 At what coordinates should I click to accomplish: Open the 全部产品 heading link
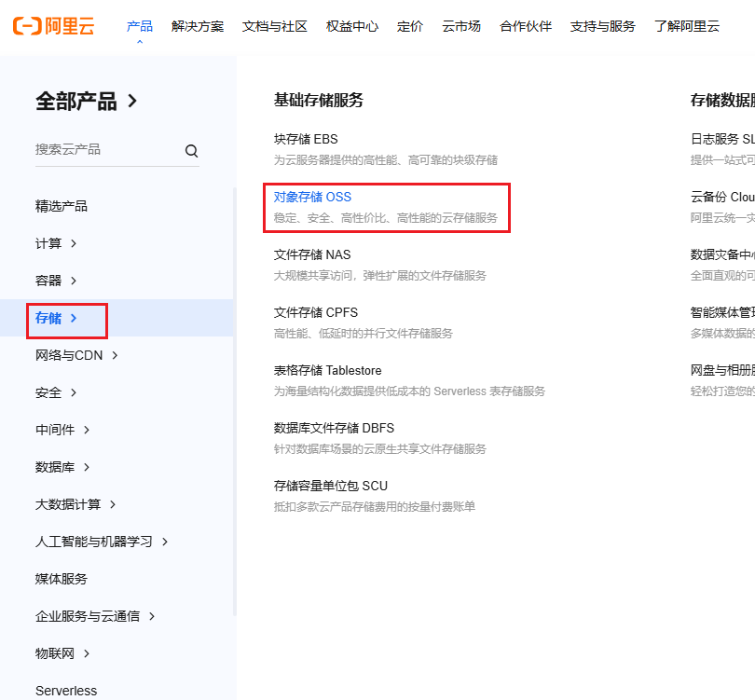point(76,101)
